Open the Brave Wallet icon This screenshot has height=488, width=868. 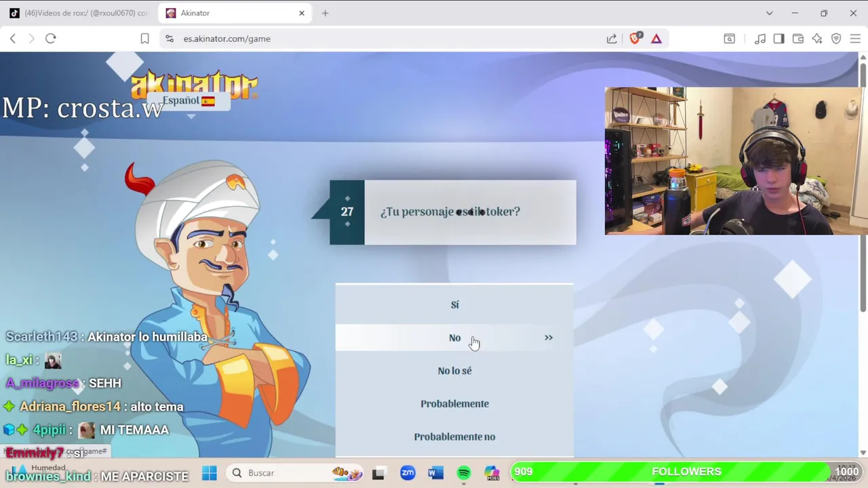point(798,39)
